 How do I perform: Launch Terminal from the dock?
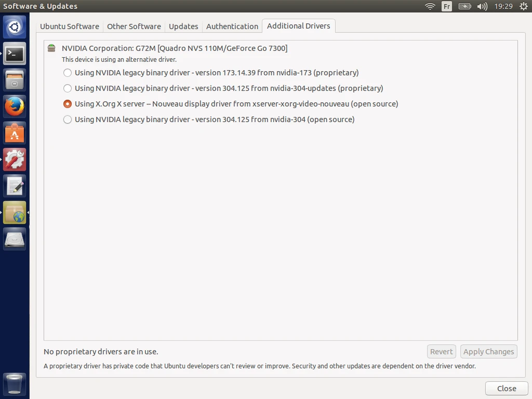(x=15, y=54)
